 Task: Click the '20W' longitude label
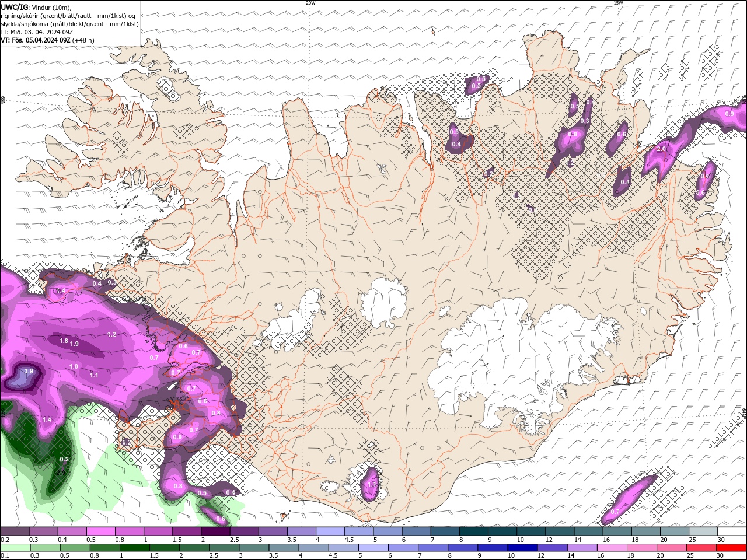310,3
